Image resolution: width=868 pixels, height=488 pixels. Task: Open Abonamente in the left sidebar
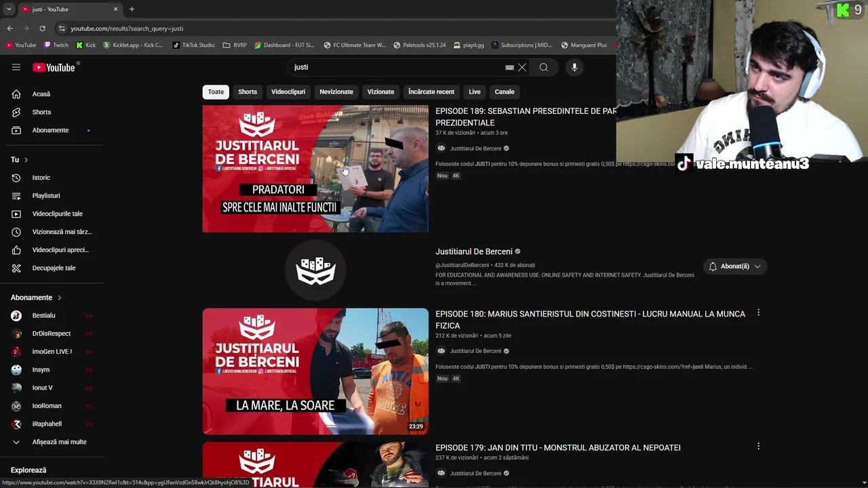click(51, 130)
